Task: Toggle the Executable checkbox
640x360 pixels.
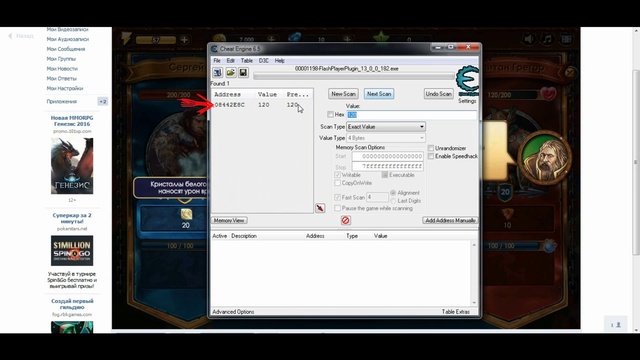Action: click(x=384, y=175)
